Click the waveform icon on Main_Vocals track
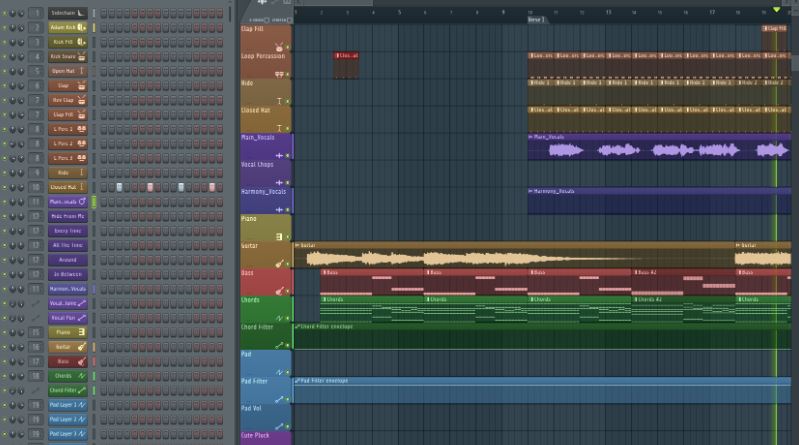799x445 pixels. click(279, 155)
